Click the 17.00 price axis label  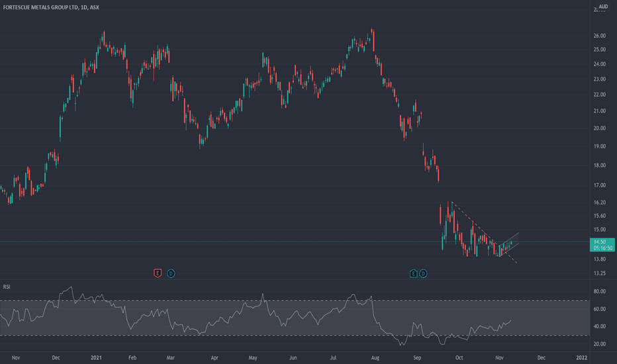tap(600, 185)
